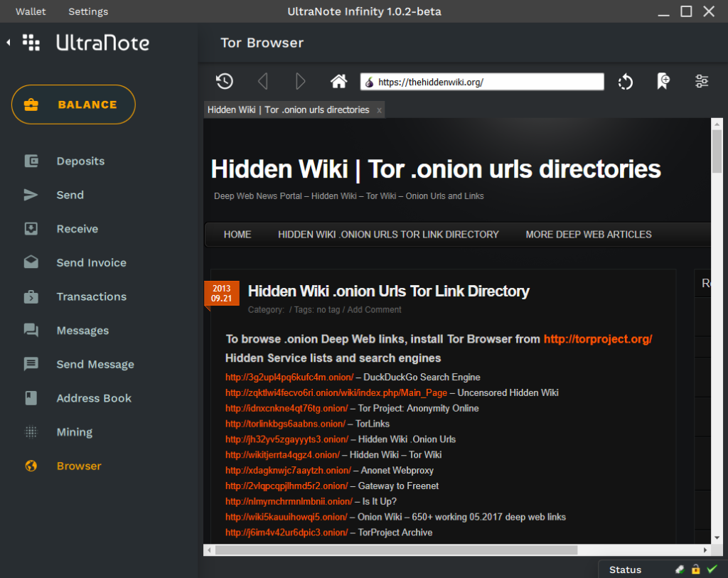This screenshot has width=728, height=578.
Task: Open the Gateway to Freenet onion link
Action: tap(287, 486)
